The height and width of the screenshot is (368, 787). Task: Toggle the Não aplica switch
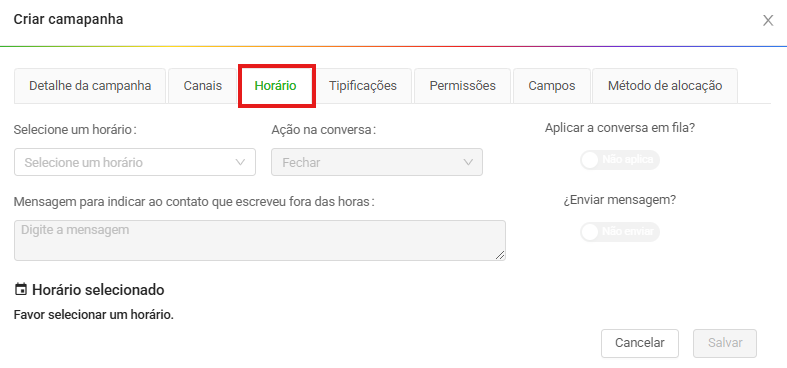(x=619, y=160)
